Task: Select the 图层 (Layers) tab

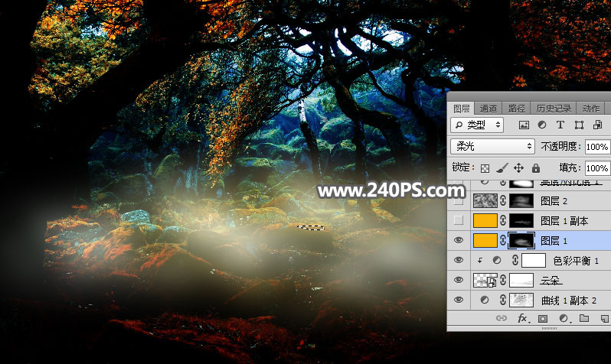Action: click(462, 109)
